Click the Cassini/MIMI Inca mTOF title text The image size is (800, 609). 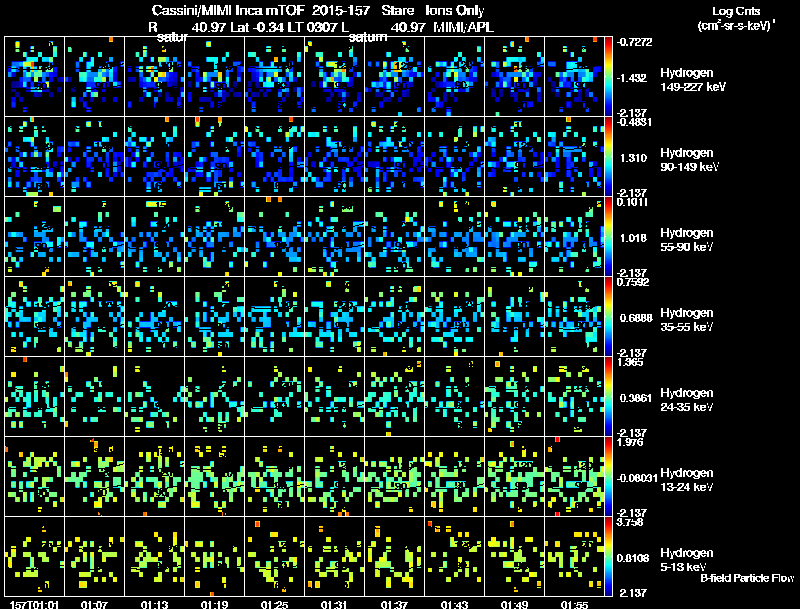(228, 10)
